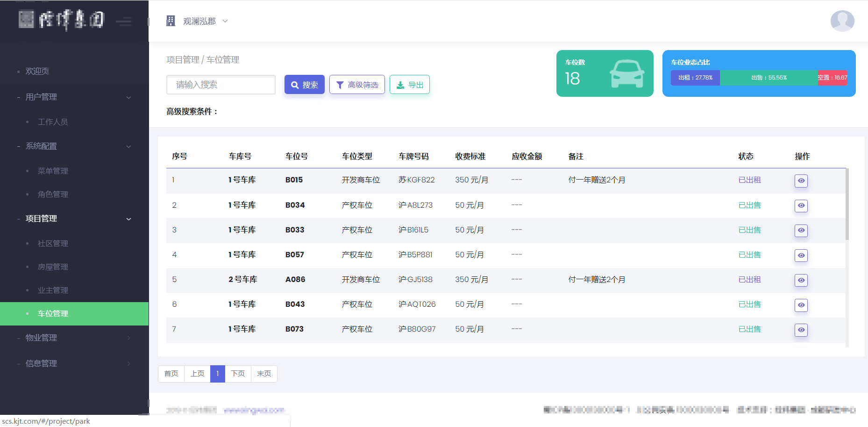This screenshot has height=427, width=868.
Task: View details of row B033 via eye icon
Action: click(x=801, y=231)
